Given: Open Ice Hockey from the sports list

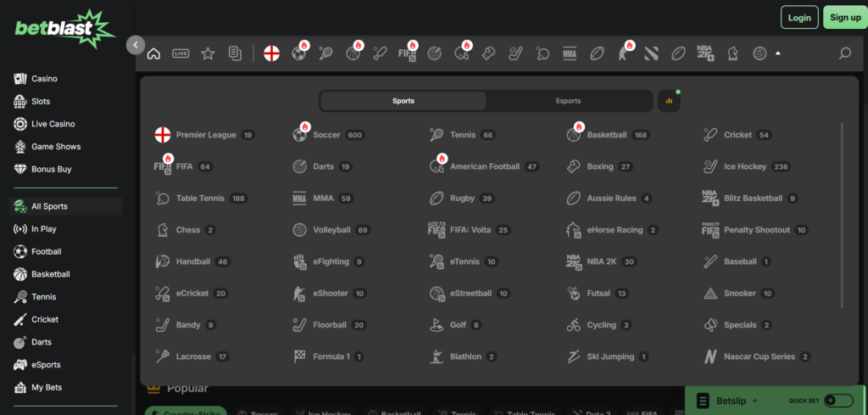Looking at the screenshot, I should [745, 166].
